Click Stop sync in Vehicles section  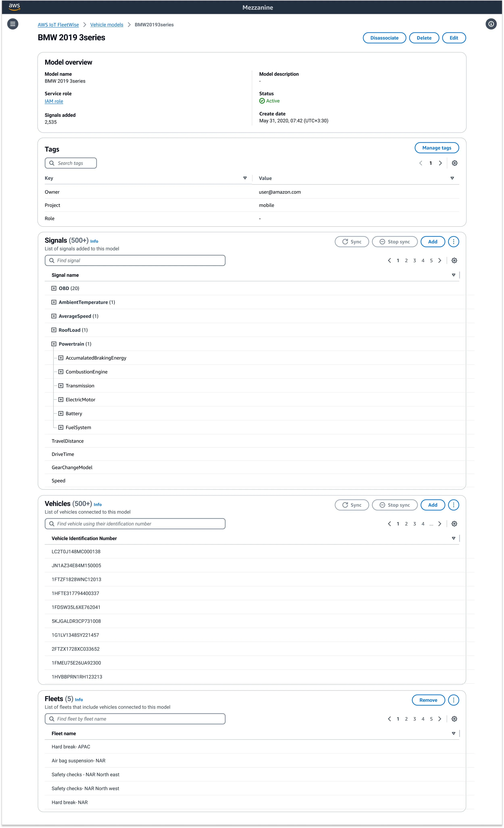pyautogui.click(x=395, y=505)
